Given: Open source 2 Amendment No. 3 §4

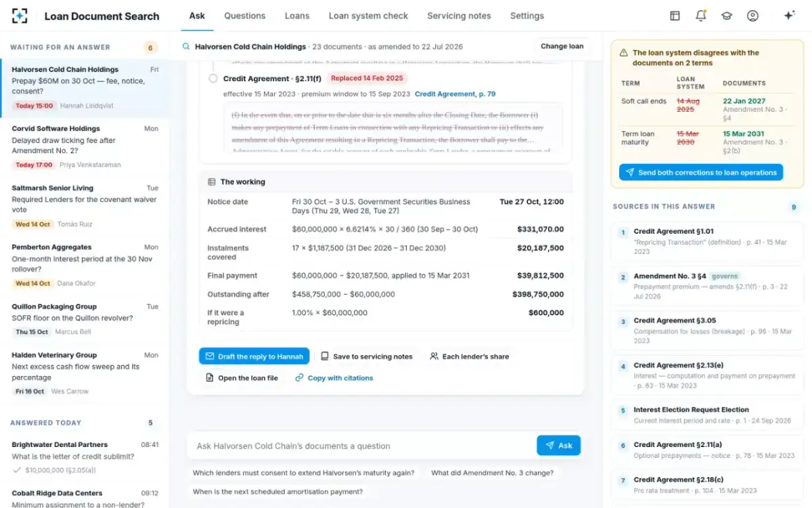Looking at the screenshot, I should (707, 287).
